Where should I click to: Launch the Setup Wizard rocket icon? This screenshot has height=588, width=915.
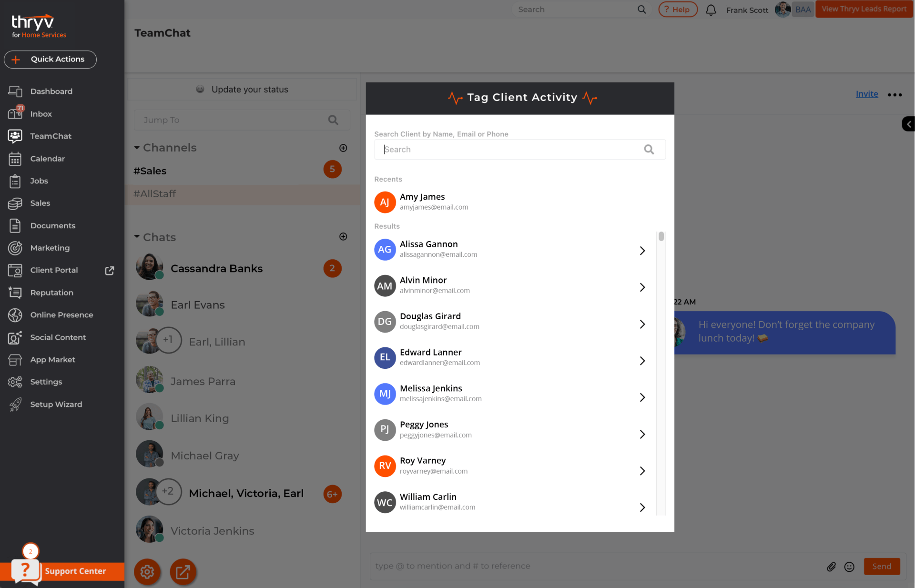point(15,405)
